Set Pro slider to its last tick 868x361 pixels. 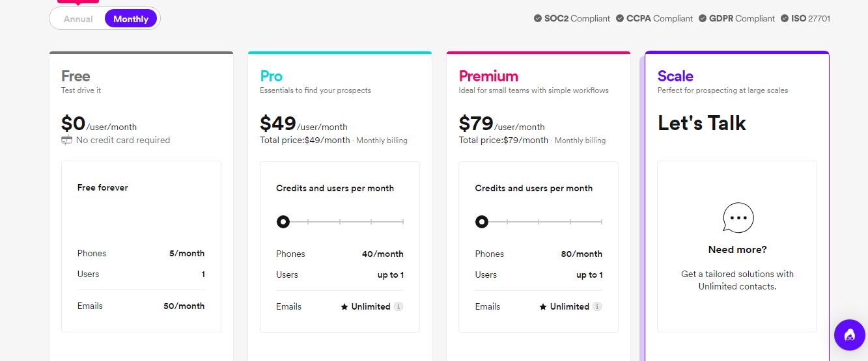click(x=403, y=222)
